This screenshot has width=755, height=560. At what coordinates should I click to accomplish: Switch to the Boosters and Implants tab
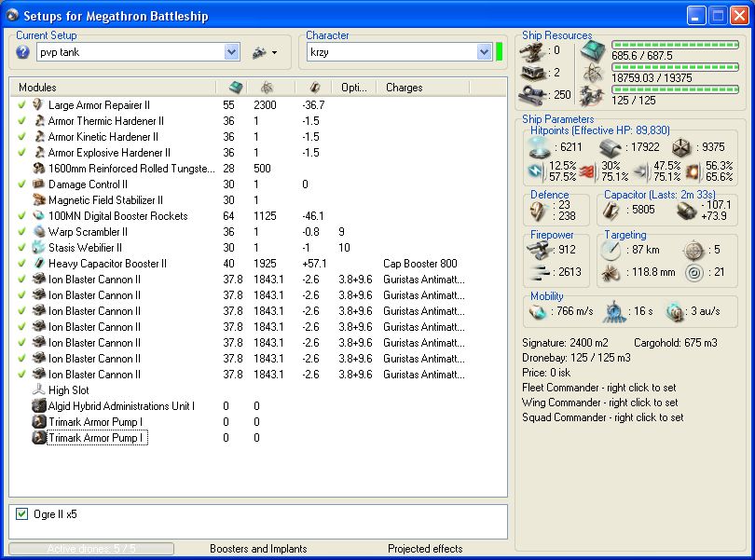[x=258, y=549]
